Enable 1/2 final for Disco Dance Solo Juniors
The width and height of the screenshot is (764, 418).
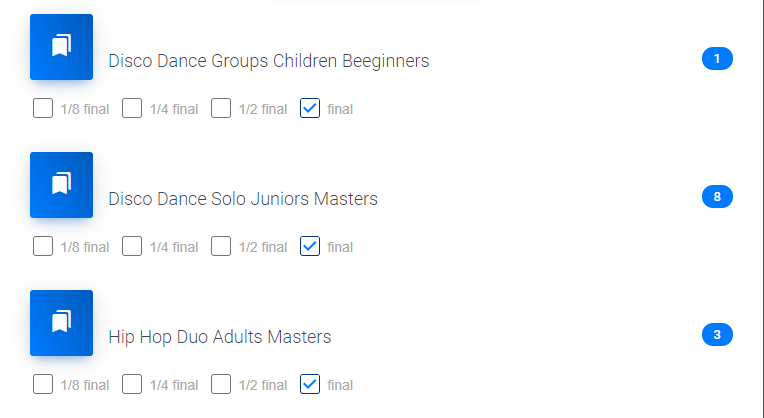[221, 246]
